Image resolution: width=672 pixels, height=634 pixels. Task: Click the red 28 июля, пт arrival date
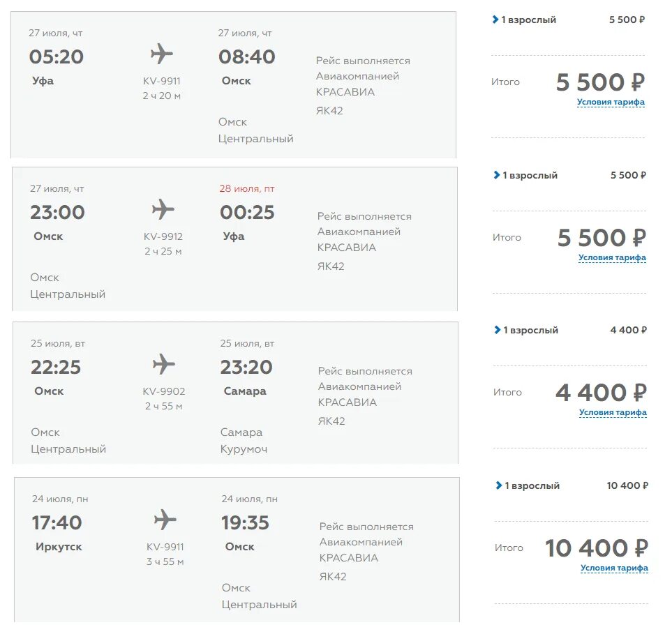(x=247, y=188)
